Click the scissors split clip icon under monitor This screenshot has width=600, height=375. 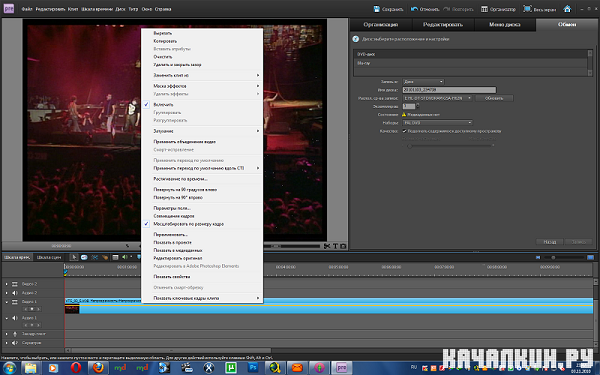pos(327,246)
